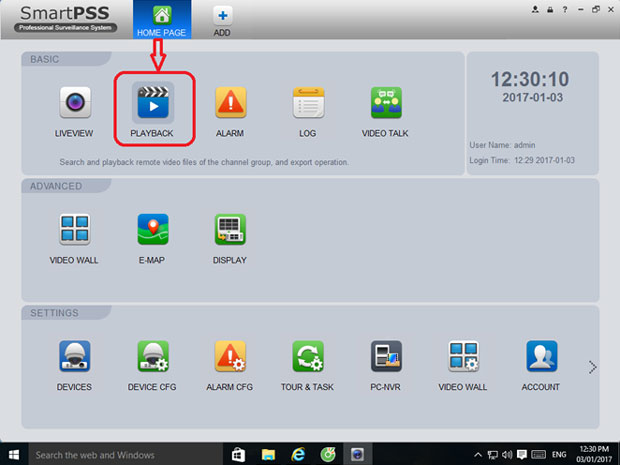Switch to the HOME PAGE tab
The width and height of the screenshot is (620, 465).
coord(162,20)
